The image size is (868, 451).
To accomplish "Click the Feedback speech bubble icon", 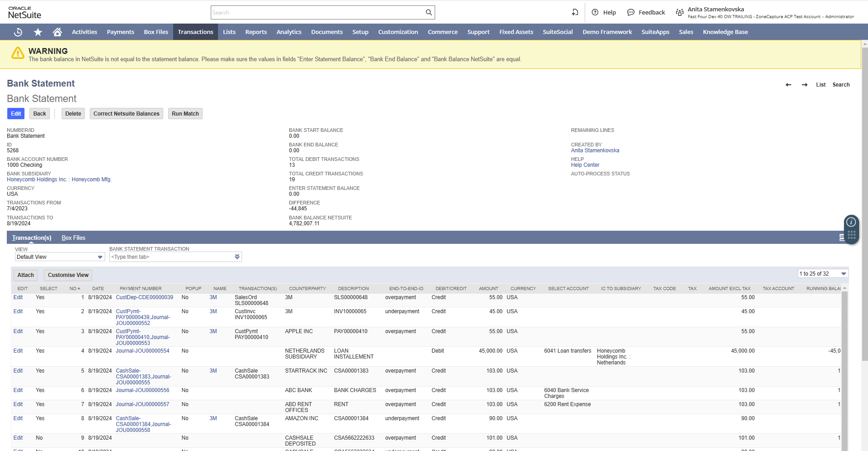I will coord(630,12).
